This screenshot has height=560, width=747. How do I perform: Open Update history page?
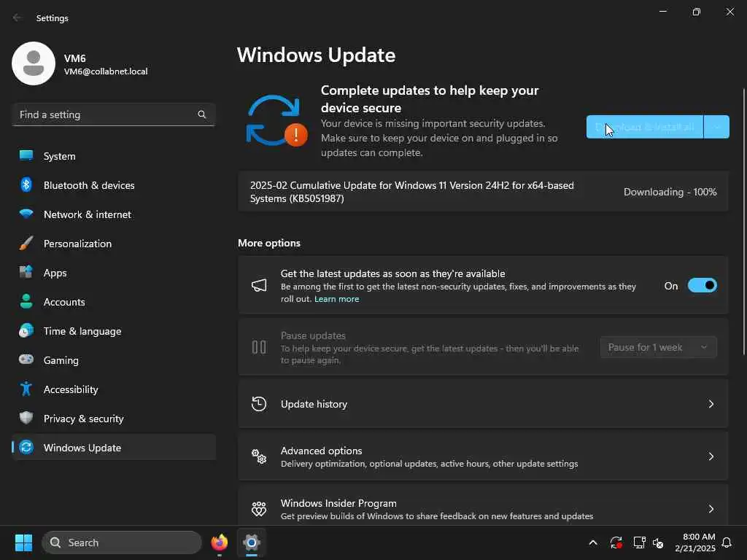point(483,404)
